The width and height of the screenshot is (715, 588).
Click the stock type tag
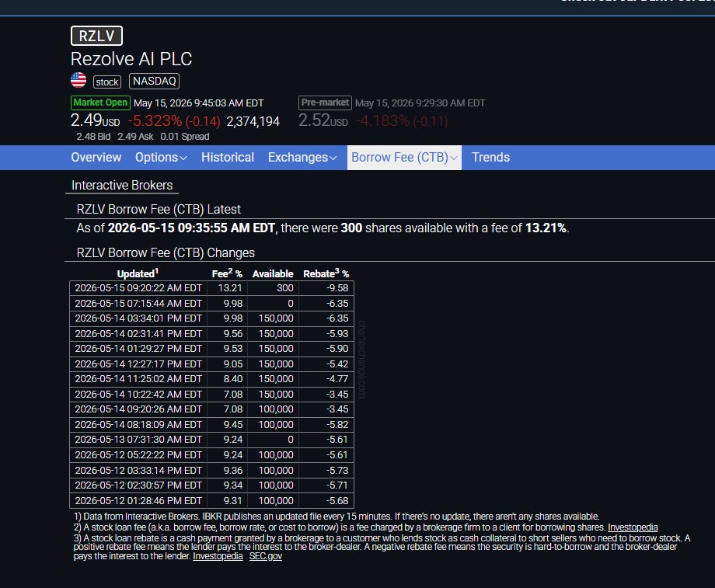(107, 82)
